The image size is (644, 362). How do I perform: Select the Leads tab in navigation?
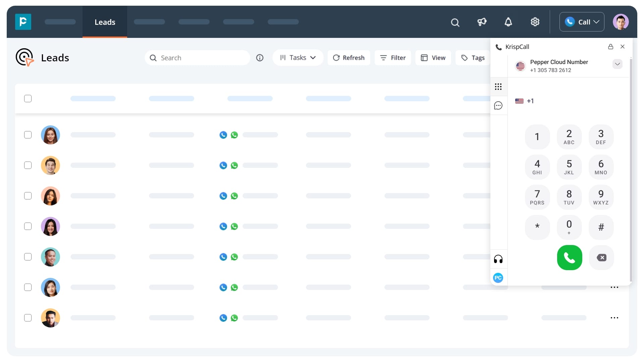[105, 22]
